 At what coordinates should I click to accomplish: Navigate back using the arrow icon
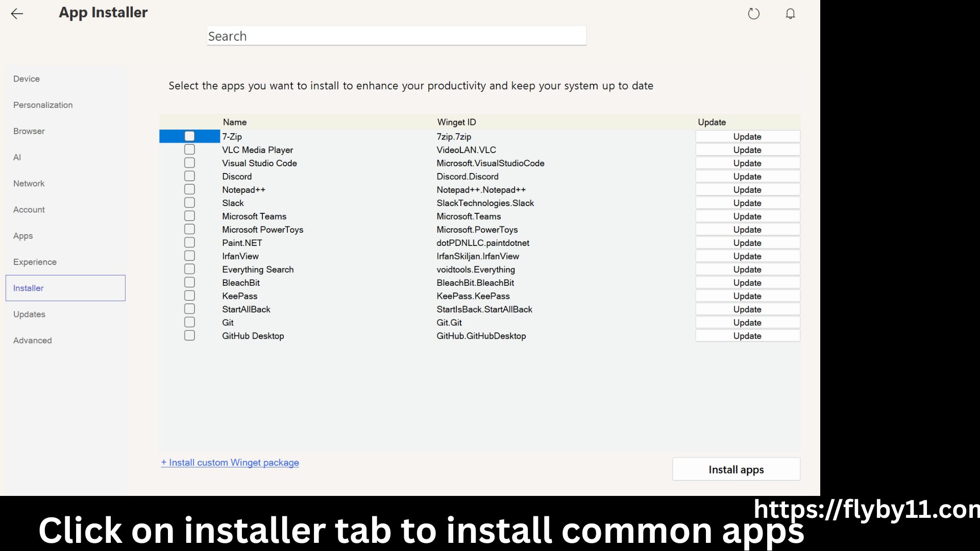[x=17, y=14]
